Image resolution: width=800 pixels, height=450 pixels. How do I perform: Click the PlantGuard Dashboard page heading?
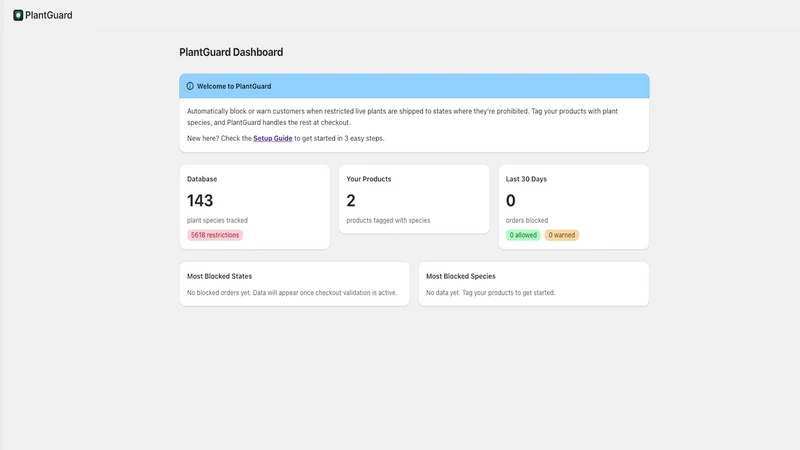(231, 52)
